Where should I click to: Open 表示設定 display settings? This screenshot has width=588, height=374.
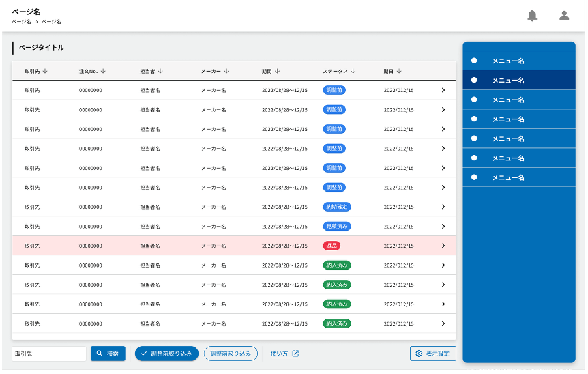(x=432, y=354)
